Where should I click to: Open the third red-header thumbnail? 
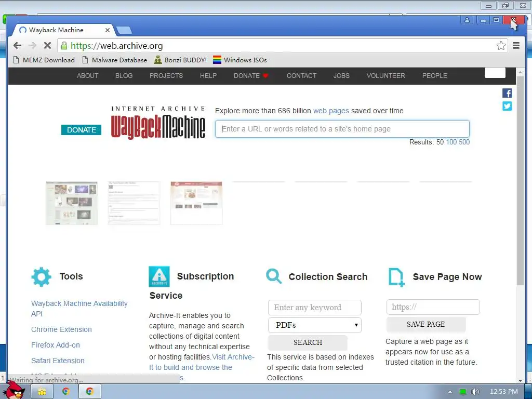[x=196, y=203]
